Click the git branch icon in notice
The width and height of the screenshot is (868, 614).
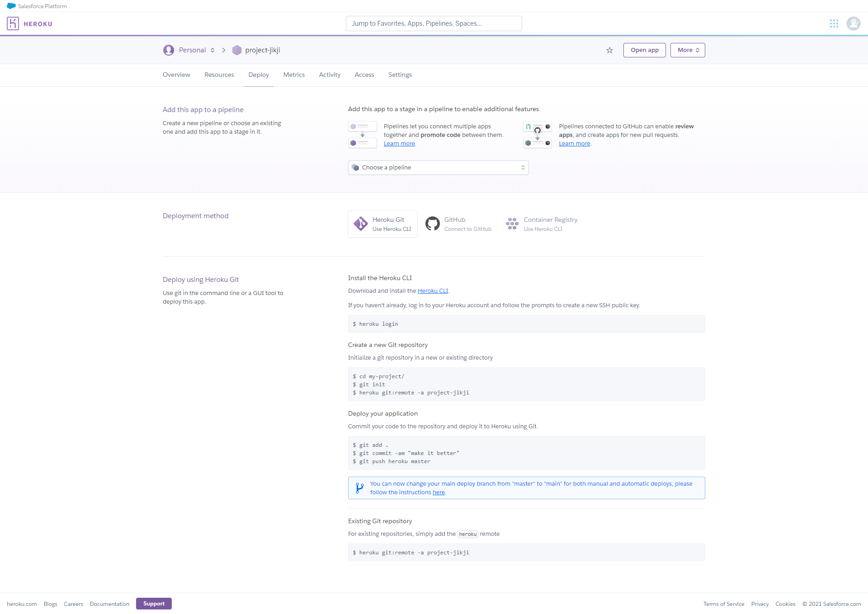point(359,488)
